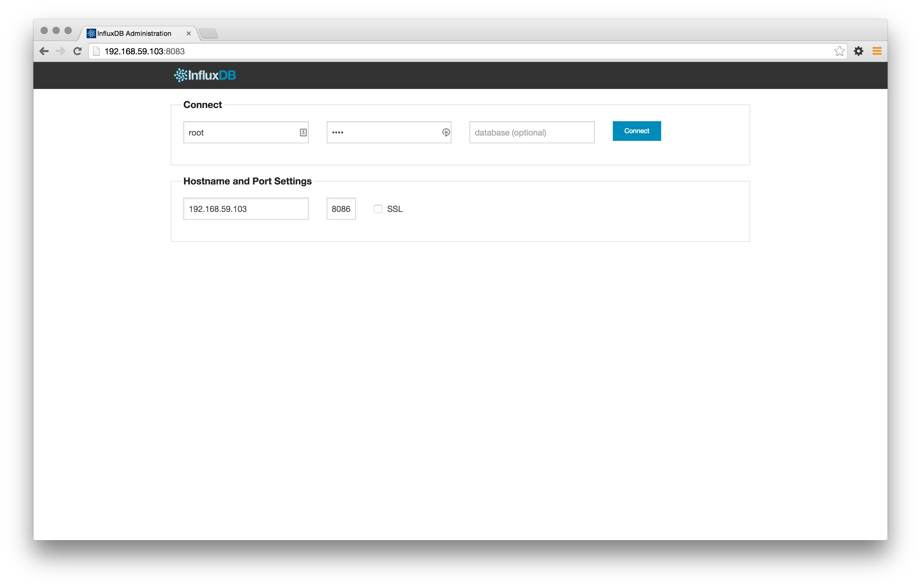The height and width of the screenshot is (588, 921).
Task: Click the page icon in the address bar
Action: (97, 51)
